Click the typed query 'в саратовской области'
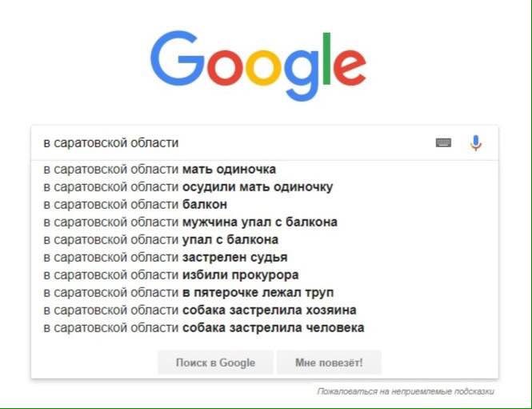532x409 pixels. (x=111, y=143)
